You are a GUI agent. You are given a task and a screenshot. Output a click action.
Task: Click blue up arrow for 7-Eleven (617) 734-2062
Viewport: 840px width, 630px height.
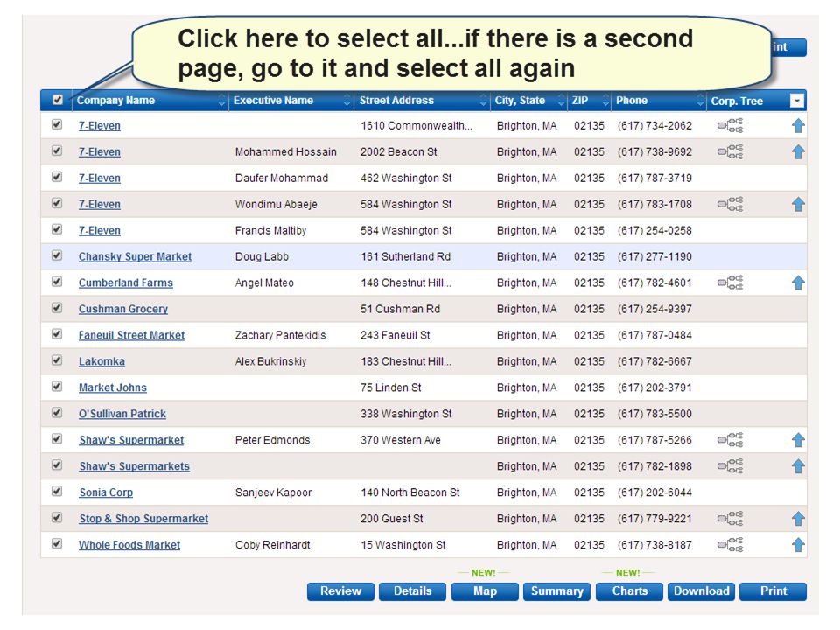click(x=798, y=126)
